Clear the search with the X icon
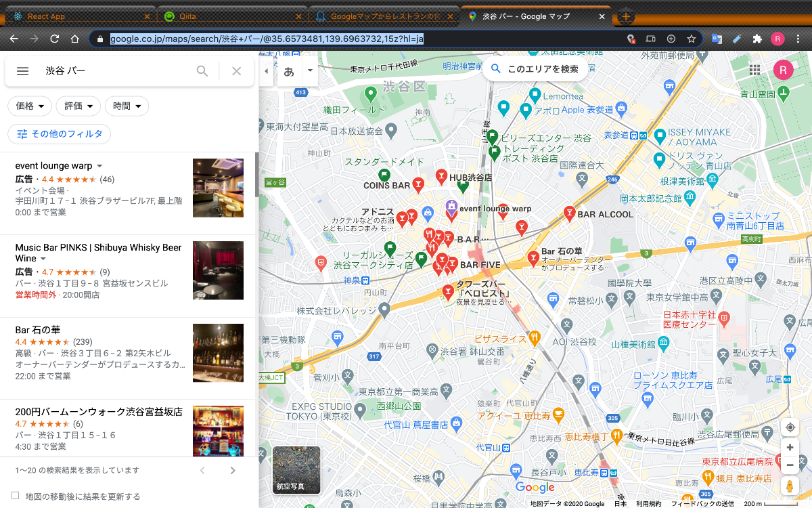The height and width of the screenshot is (508, 812). click(236, 71)
